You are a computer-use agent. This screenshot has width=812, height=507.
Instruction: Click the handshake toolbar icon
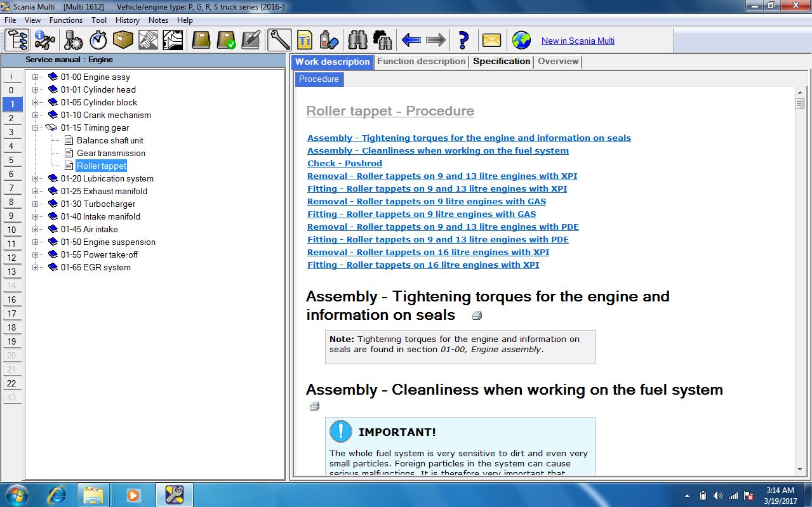(x=147, y=41)
